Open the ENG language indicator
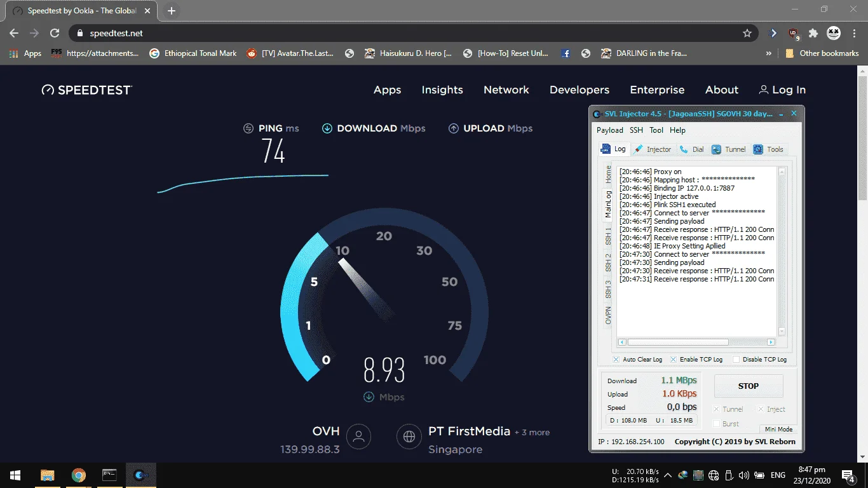Image resolution: width=868 pixels, height=488 pixels. coord(778,475)
